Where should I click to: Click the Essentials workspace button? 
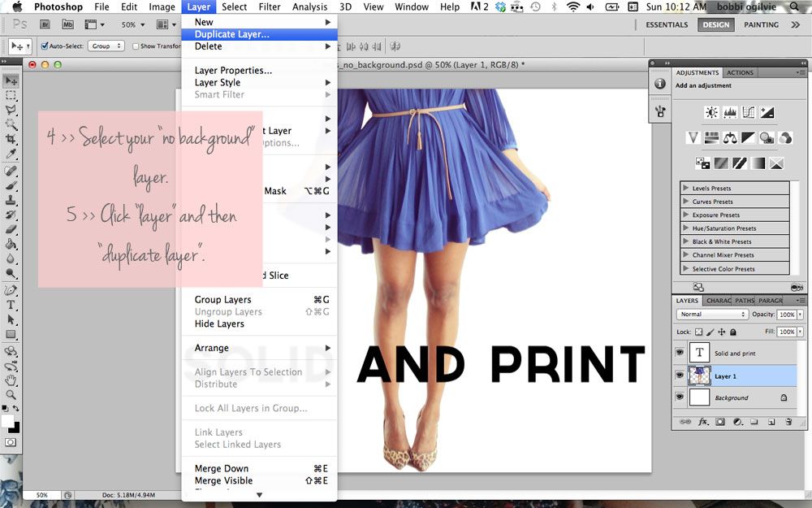click(x=667, y=25)
